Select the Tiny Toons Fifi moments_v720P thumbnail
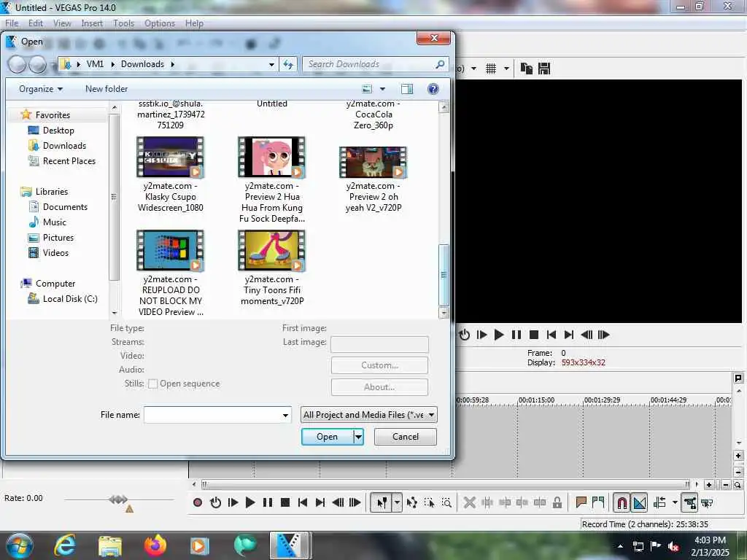 pyautogui.click(x=271, y=251)
